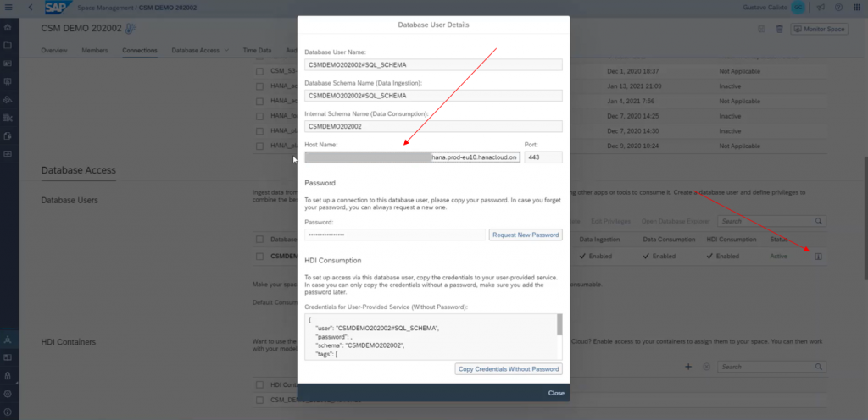Click the search icon in Database Users search
The width and height of the screenshot is (868, 420).
pyautogui.click(x=819, y=221)
